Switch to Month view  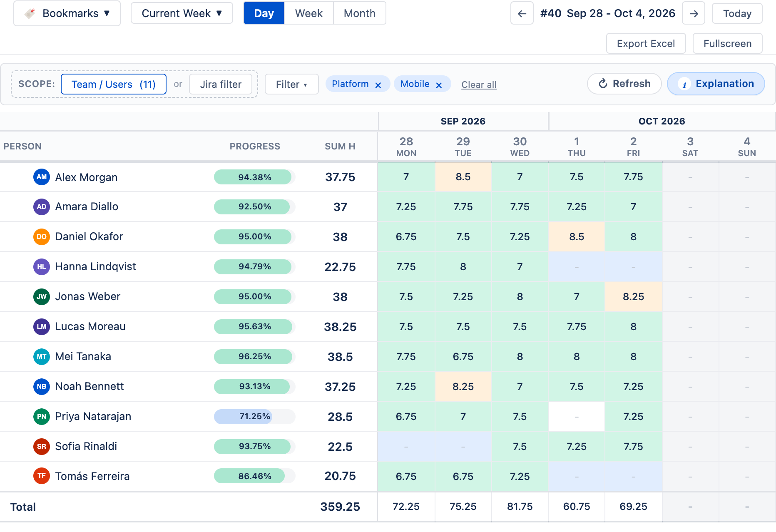(x=360, y=13)
